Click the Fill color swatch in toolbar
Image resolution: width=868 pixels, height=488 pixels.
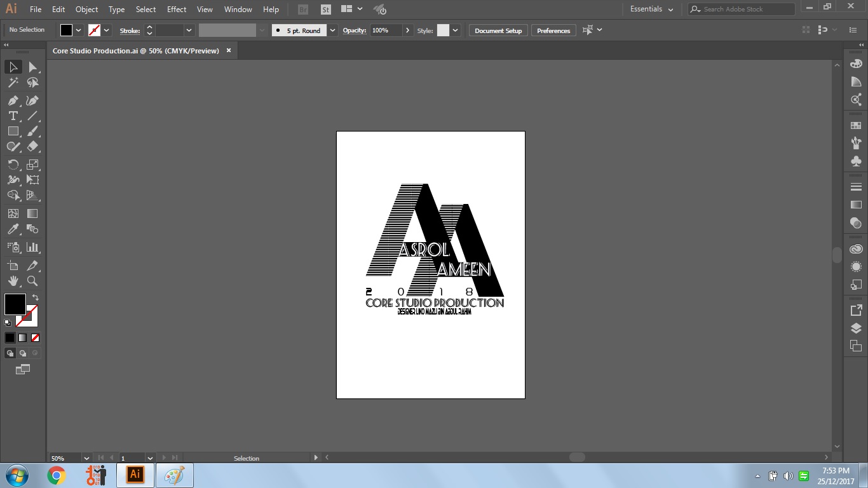click(x=15, y=304)
